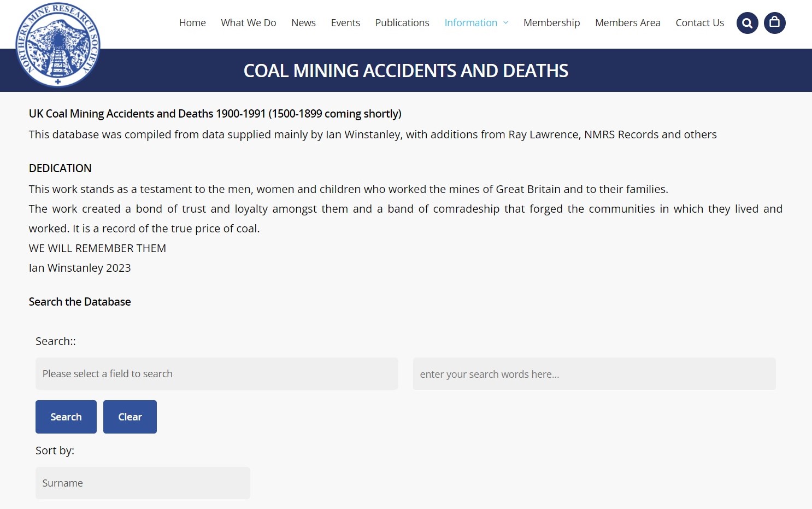Open the Membership page
The image size is (812, 509).
tap(551, 23)
